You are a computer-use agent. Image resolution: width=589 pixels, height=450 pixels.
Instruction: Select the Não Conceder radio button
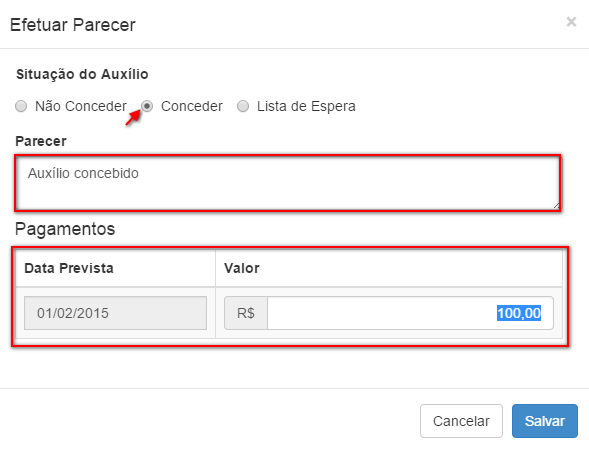(21, 106)
